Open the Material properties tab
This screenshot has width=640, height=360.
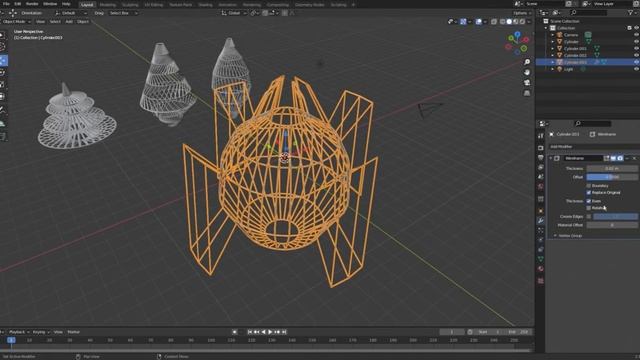coord(541,269)
